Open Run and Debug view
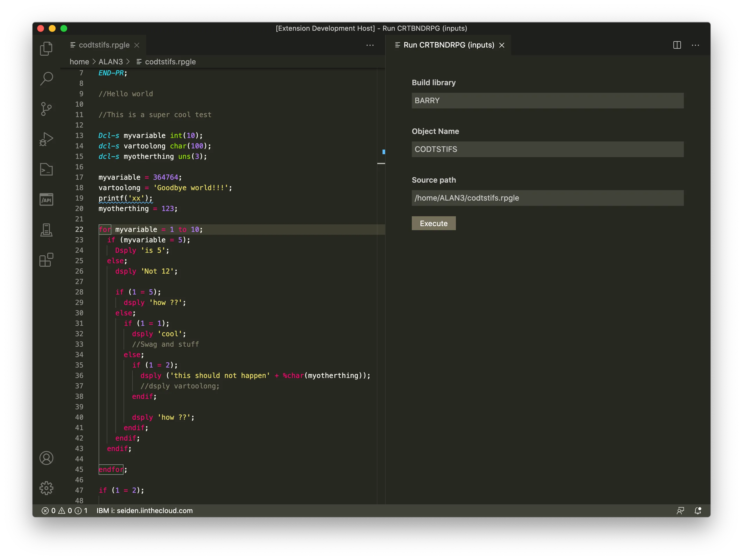This screenshot has height=560, width=743. click(46, 139)
